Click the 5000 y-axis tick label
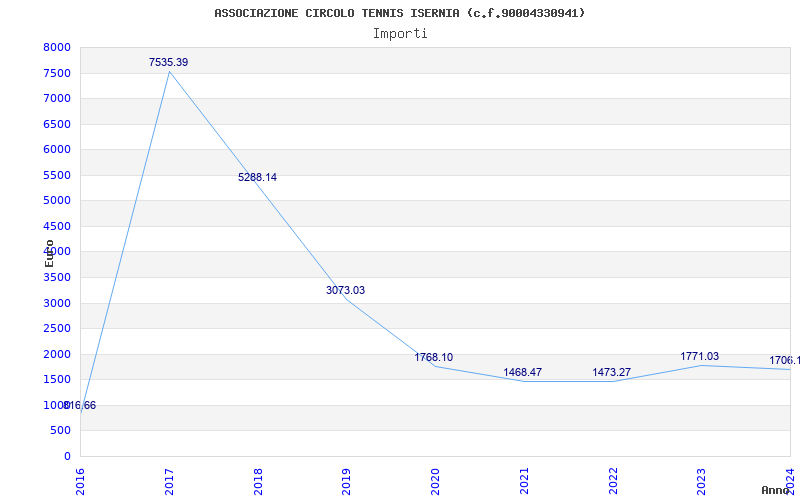 (57, 201)
